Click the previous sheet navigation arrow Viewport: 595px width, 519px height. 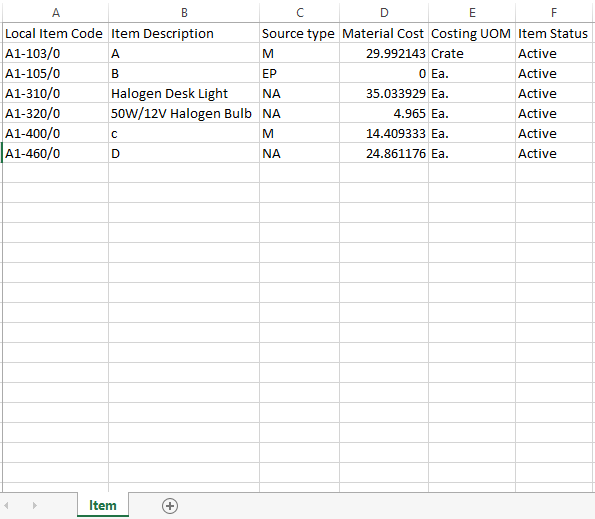point(6,505)
